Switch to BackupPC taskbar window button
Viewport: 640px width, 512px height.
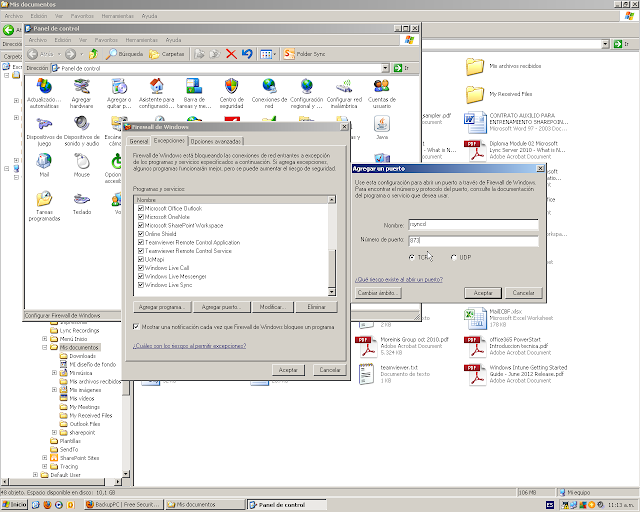pyautogui.click(x=124, y=505)
